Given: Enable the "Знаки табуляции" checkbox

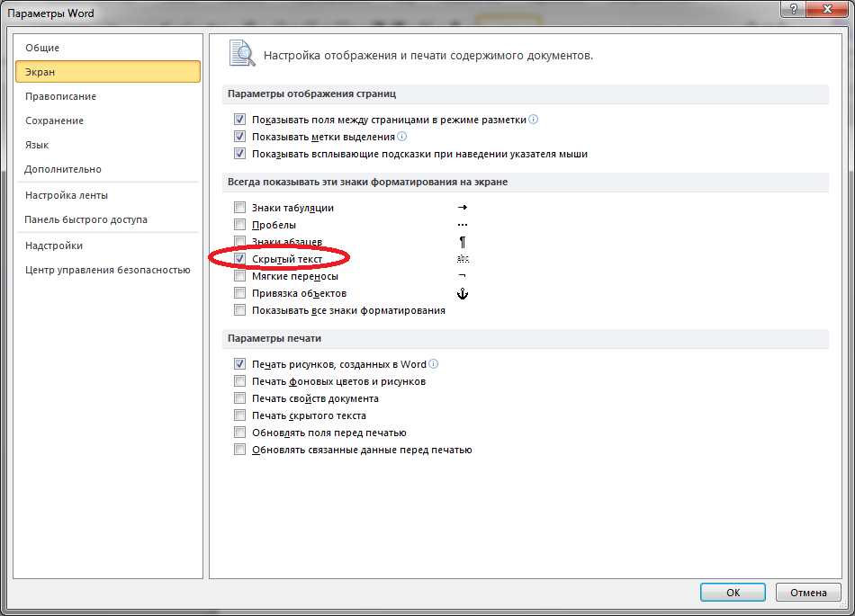Looking at the screenshot, I should click(x=239, y=208).
